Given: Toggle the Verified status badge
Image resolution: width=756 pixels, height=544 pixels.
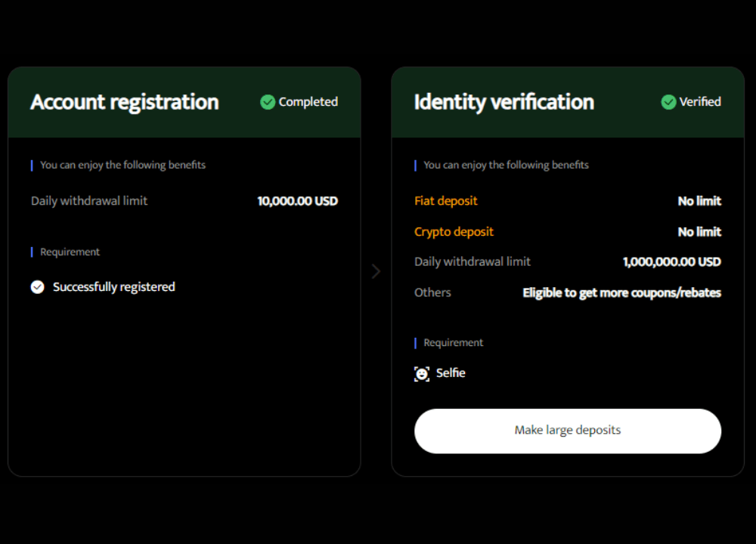Looking at the screenshot, I should click(x=691, y=101).
